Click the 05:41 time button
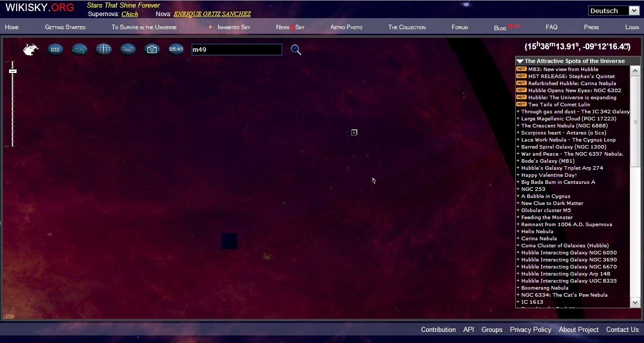This screenshot has width=644, height=343. point(176,49)
